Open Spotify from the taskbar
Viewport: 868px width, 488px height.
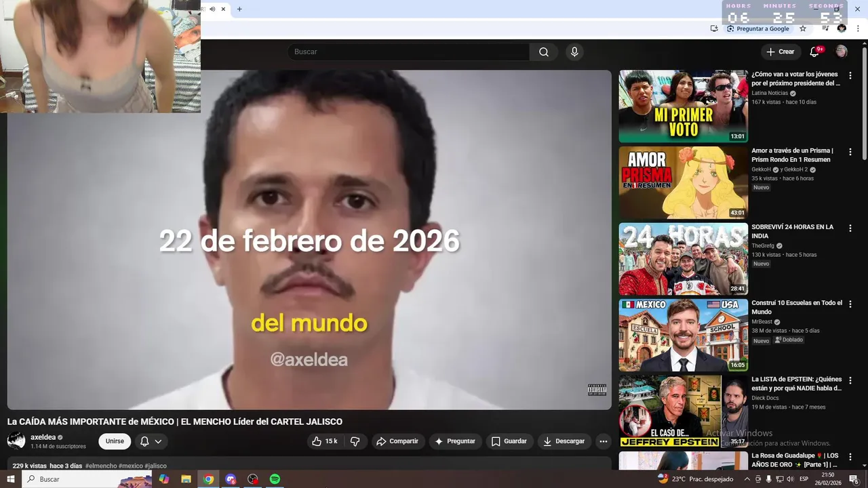(x=275, y=479)
